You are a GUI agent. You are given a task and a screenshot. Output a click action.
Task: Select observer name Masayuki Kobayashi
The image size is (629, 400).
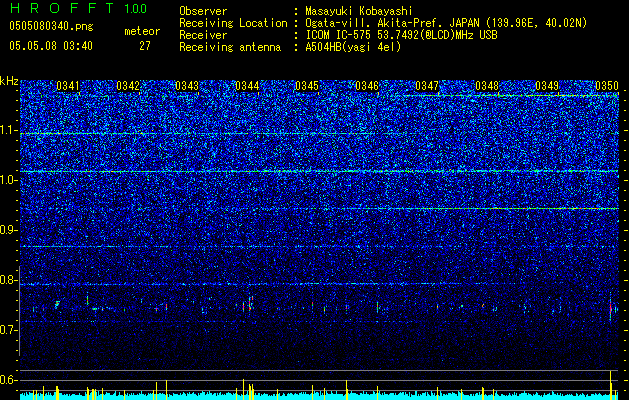coord(359,11)
